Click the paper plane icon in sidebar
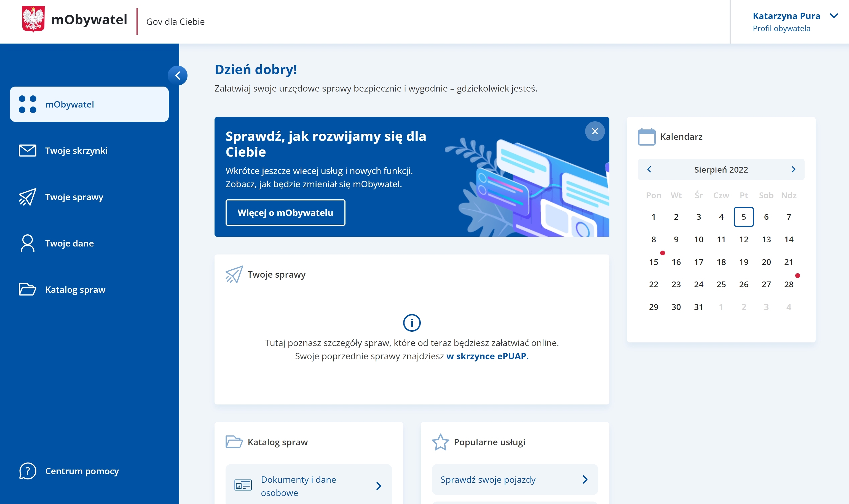 click(28, 197)
